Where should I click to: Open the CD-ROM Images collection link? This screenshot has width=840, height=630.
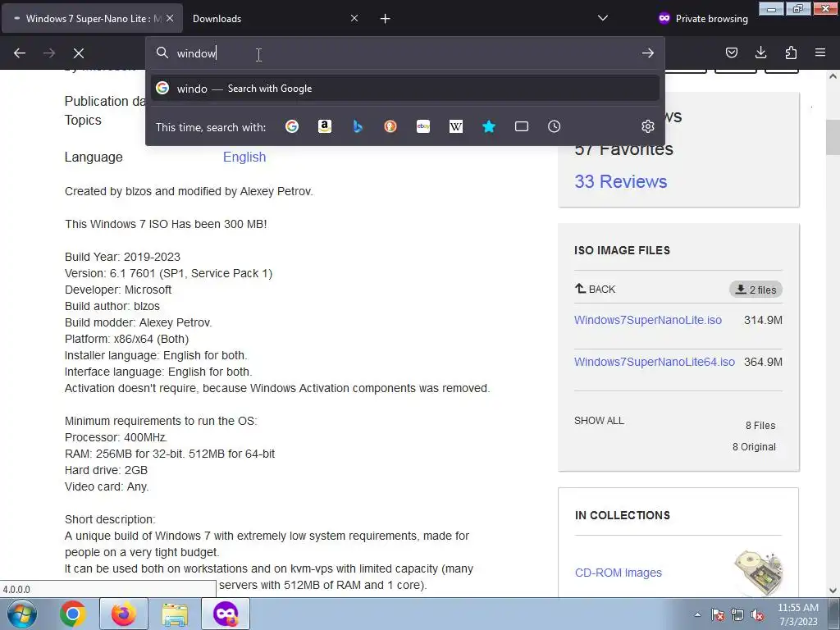(619, 573)
